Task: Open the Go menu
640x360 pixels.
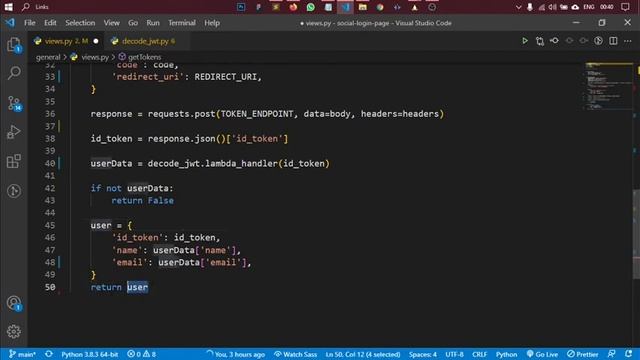Action: 133,23
